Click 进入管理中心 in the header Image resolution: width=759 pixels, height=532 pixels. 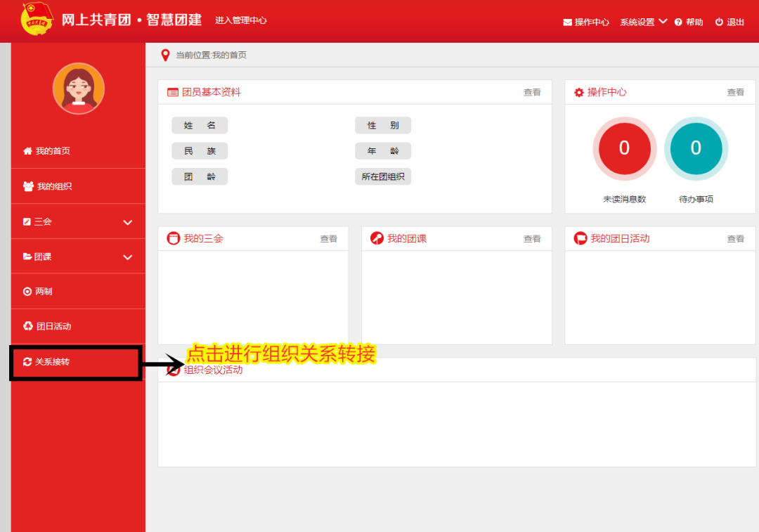coord(240,21)
